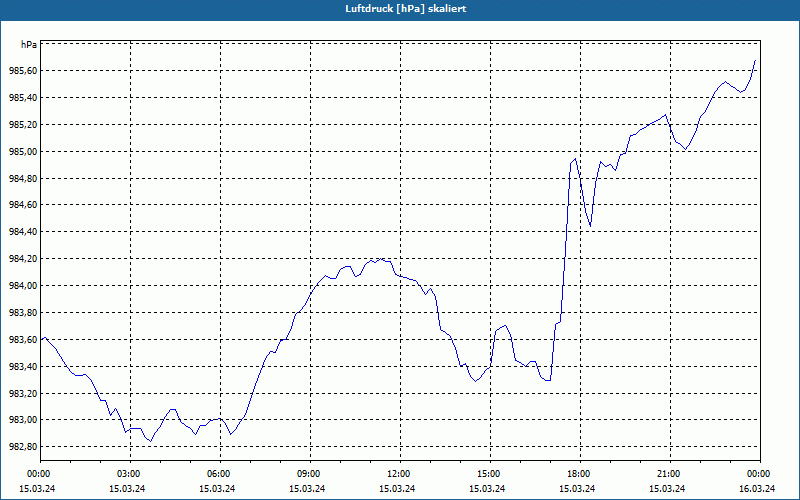Select the 983,80 axis label
800x500 pixels.
point(23,312)
